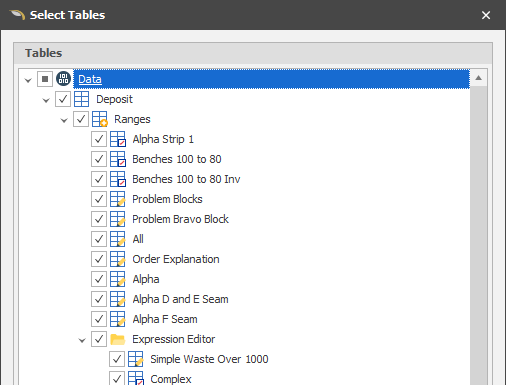Image resolution: width=508 pixels, height=385 pixels.
Task: Select the Benches 100 to 80 Inv entry
Action: point(186,179)
